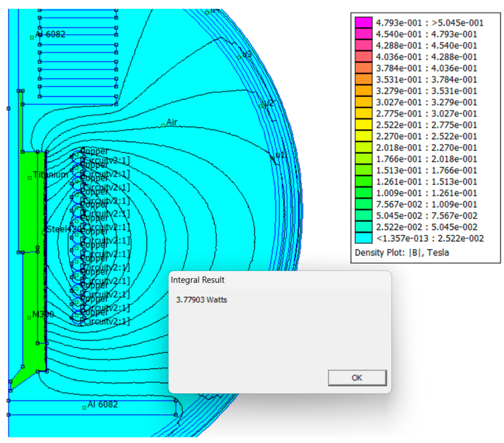
Task: Select the Titanium block label marker
Action: (30, 178)
